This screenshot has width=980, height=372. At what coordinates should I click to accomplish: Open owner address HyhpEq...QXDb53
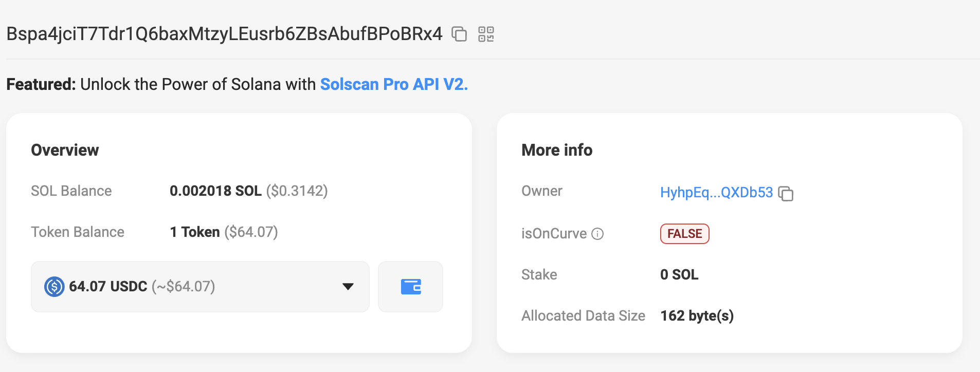pos(716,193)
